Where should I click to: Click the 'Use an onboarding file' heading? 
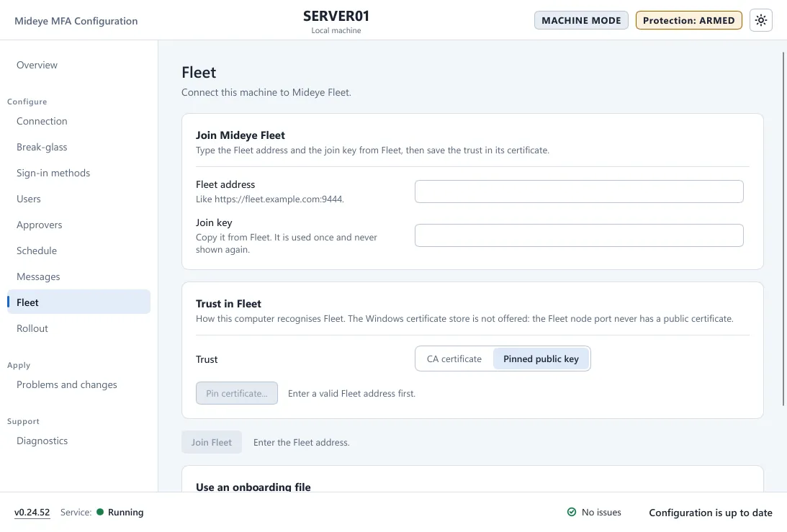point(253,487)
